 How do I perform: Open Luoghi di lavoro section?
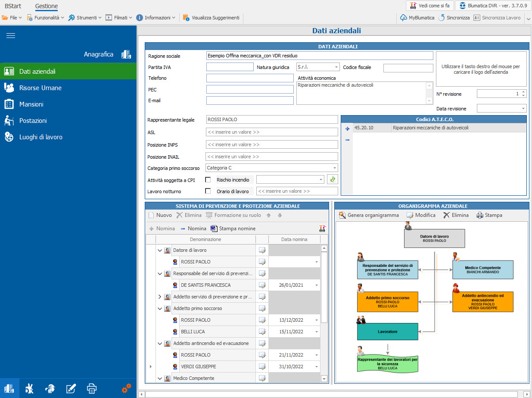(x=68, y=137)
